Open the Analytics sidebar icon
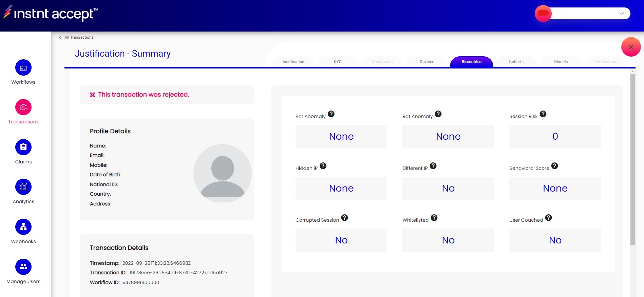Image resolution: width=644 pixels, height=297 pixels. [23, 187]
